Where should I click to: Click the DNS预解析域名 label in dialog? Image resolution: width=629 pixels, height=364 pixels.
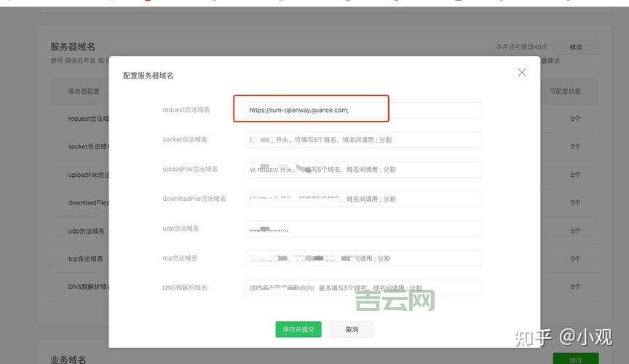click(x=185, y=288)
